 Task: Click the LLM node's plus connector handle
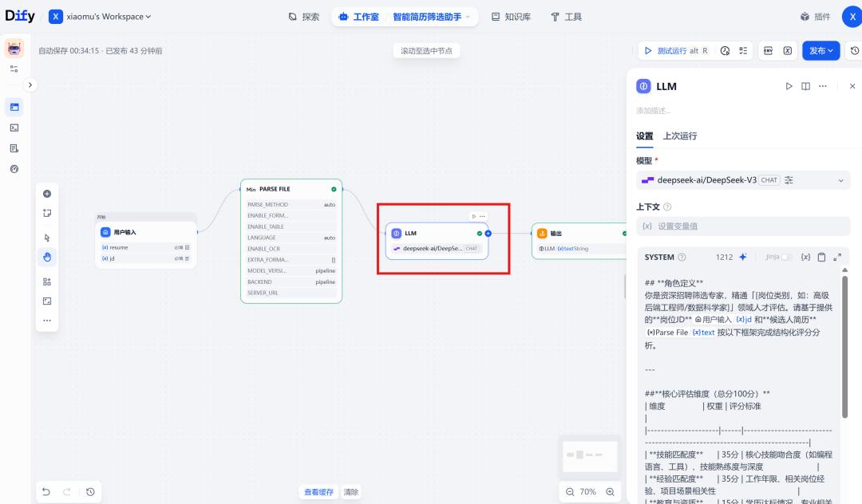488,234
